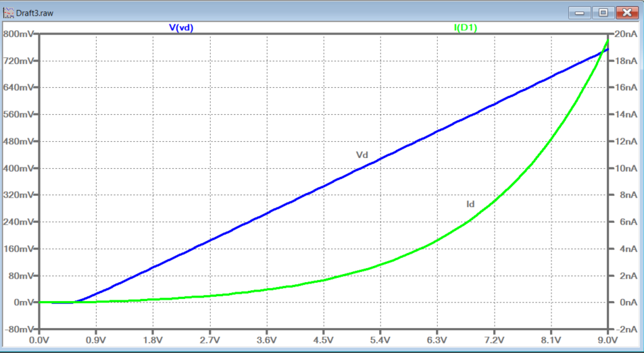This screenshot has height=353, width=644.
Task: Click the Id annotation near the green trace
Action: coord(470,204)
